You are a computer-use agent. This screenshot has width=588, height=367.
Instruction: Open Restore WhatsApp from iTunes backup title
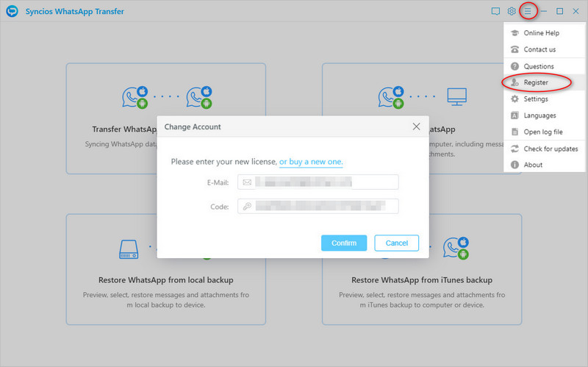click(422, 280)
